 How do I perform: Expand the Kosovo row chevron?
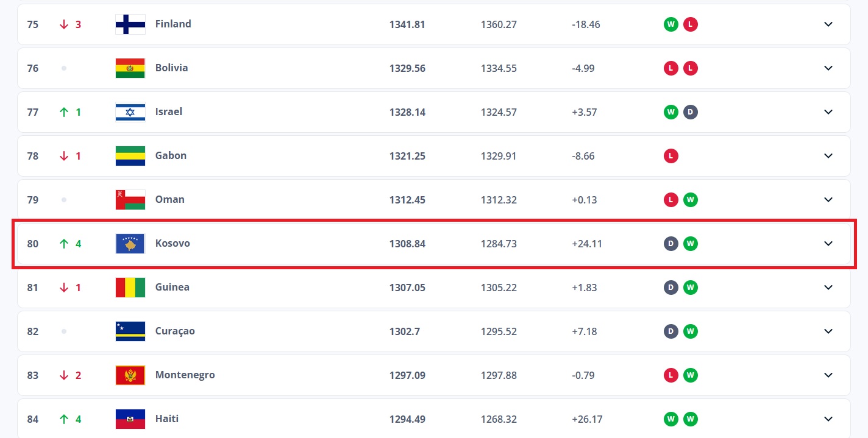(828, 244)
